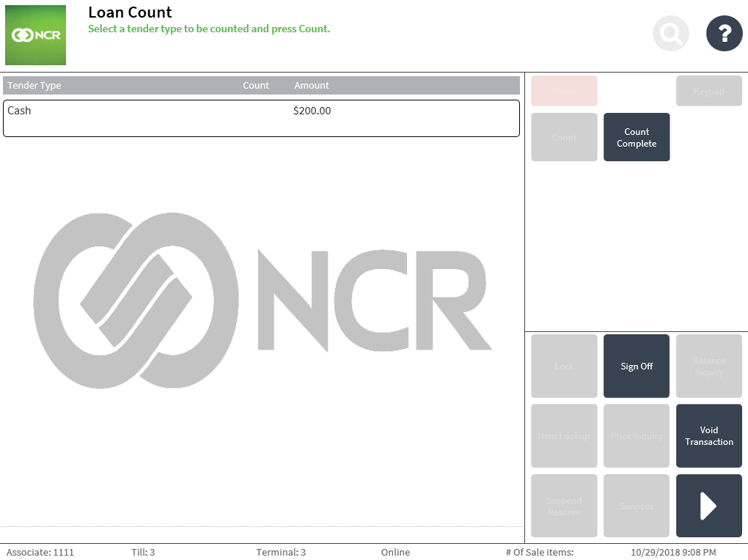Click the Balance Inquiry button
The image size is (748, 560).
click(x=708, y=366)
